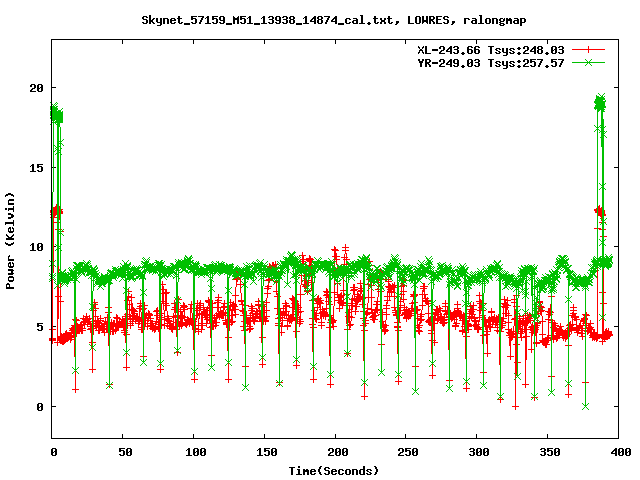Click the x-axis tick label "50"

(x=126, y=452)
